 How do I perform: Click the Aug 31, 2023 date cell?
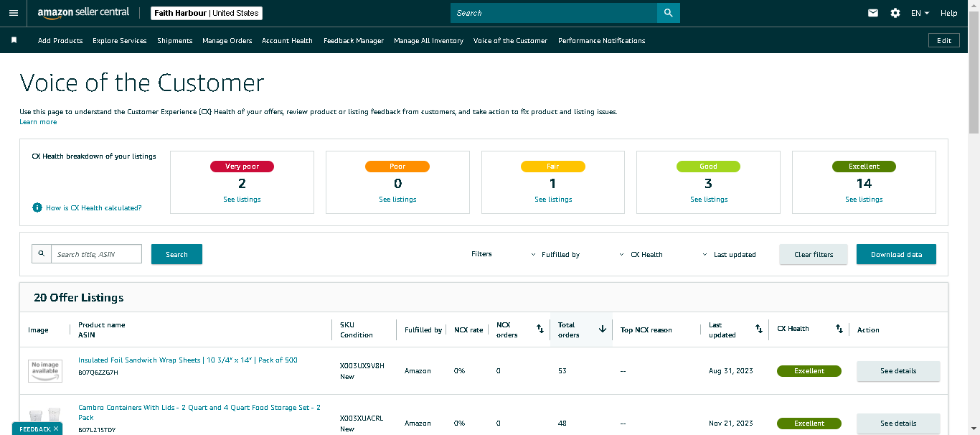(730, 371)
